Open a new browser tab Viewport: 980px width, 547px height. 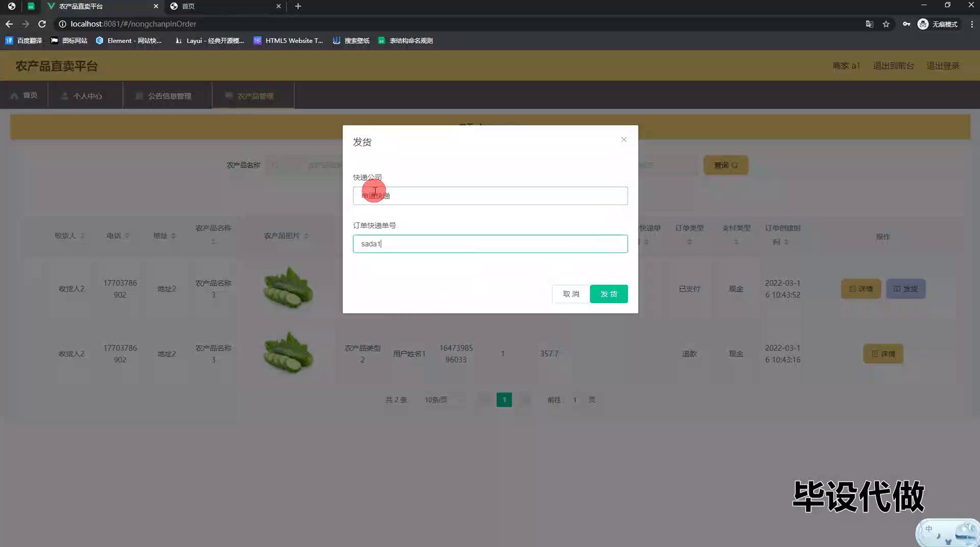click(x=298, y=6)
